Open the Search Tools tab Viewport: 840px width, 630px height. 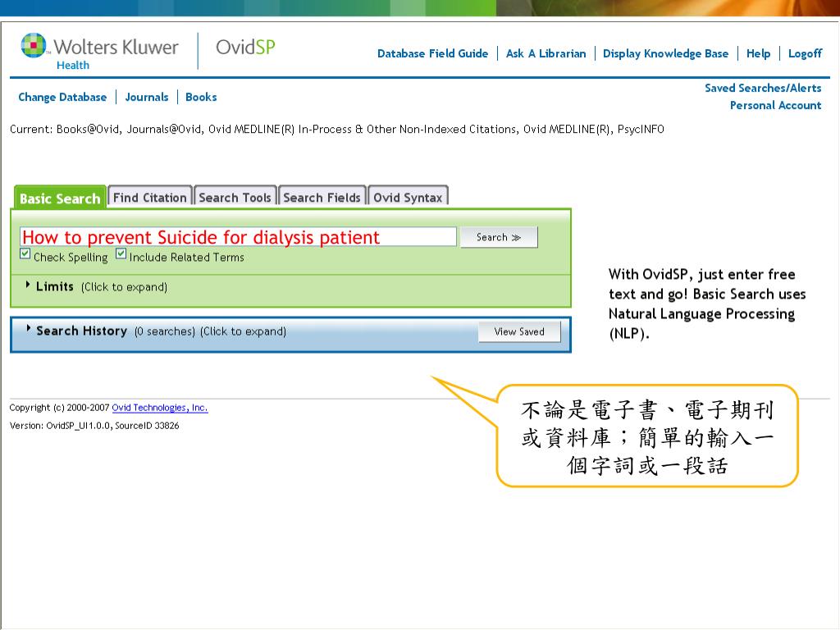coord(235,197)
